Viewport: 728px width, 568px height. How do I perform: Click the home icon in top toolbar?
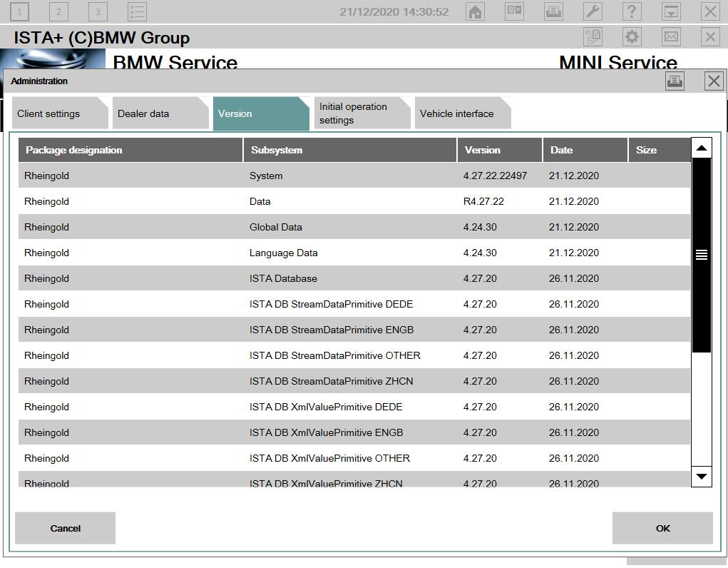pos(475,11)
